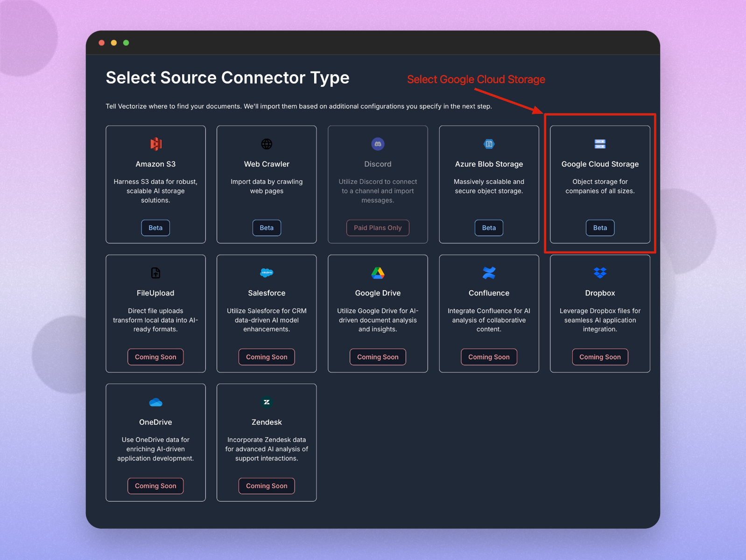Viewport: 746px width, 560px height.
Task: Click the Salesforce cloud icon
Action: [x=267, y=273]
